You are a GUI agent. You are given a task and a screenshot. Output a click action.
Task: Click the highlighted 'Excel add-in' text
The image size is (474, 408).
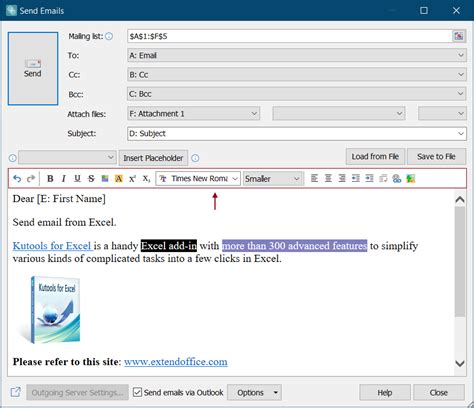pos(169,246)
